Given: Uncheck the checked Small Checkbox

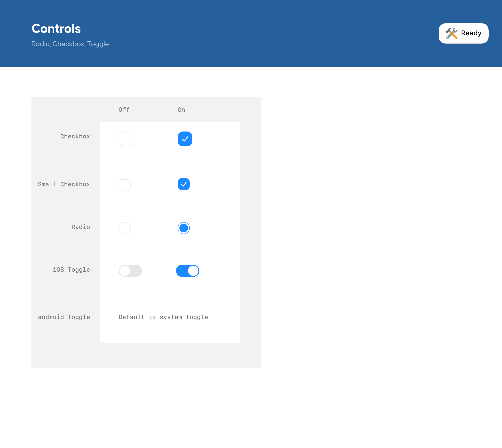Looking at the screenshot, I should [x=184, y=184].
